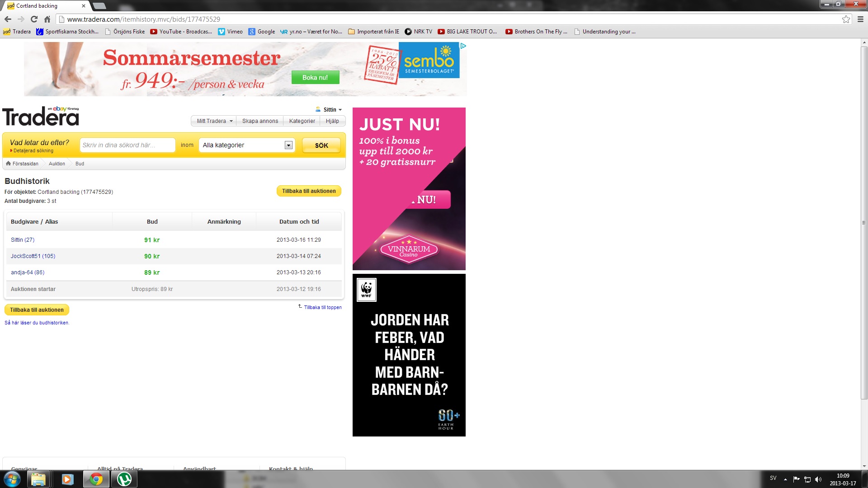This screenshot has width=868, height=488.
Task: Click the 90 kr bid amount
Action: pyautogui.click(x=152, y=256)
